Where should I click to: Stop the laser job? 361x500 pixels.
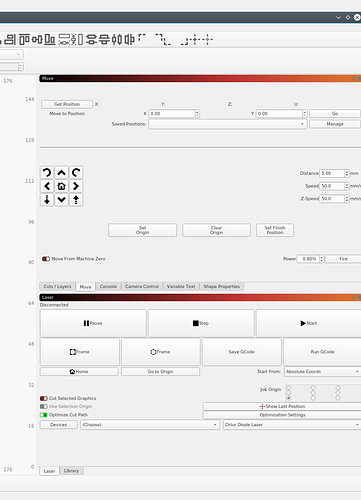tap(201, 323)
